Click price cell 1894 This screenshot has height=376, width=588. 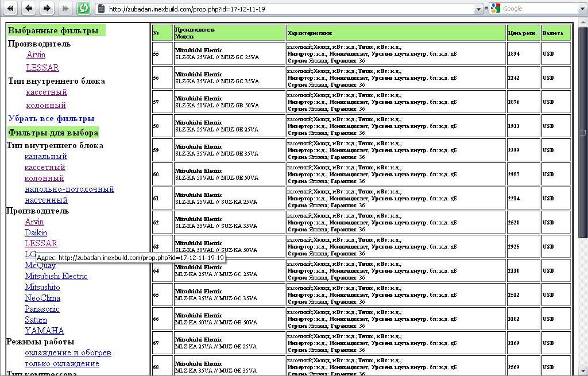tap(524, 53)
